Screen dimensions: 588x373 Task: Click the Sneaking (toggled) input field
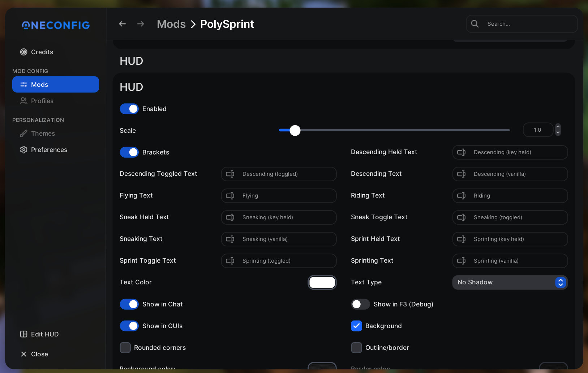point(510,217)
